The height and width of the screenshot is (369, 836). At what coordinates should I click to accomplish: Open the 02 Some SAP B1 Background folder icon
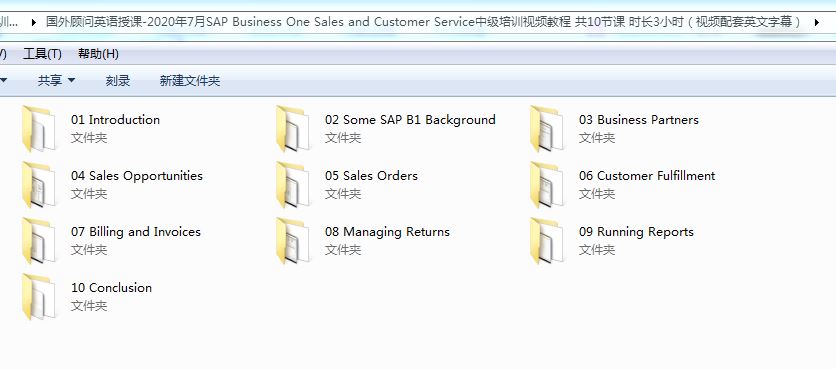(x=293, y=129)
